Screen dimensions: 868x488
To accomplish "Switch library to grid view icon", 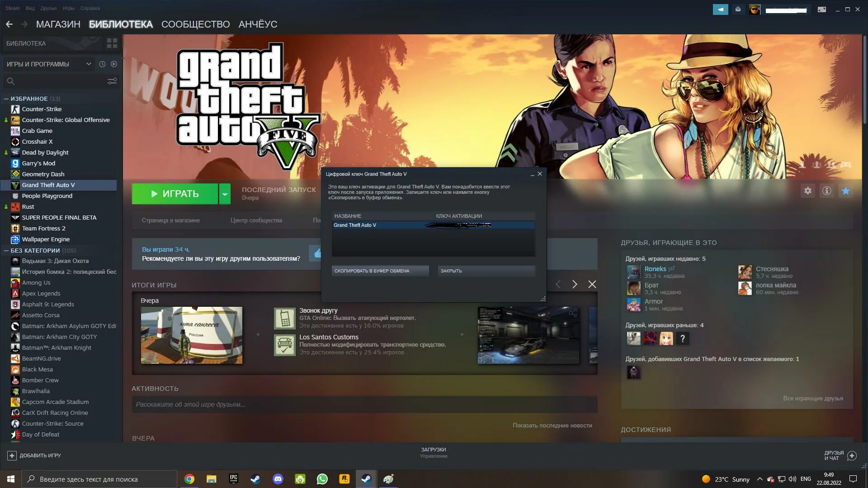I will pyautogui.click(x=112, y=43).
